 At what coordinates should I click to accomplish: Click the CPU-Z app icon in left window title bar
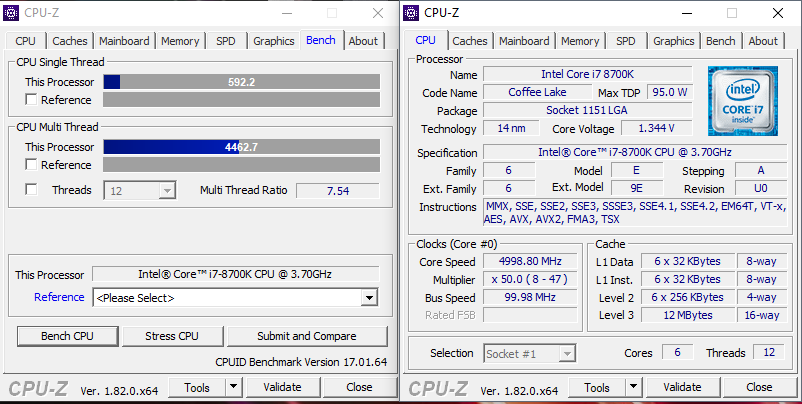coord(11,13)
